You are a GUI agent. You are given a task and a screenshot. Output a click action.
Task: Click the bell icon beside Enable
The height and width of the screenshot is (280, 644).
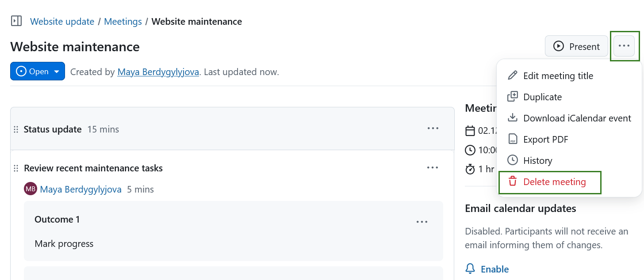coord(470,269)
